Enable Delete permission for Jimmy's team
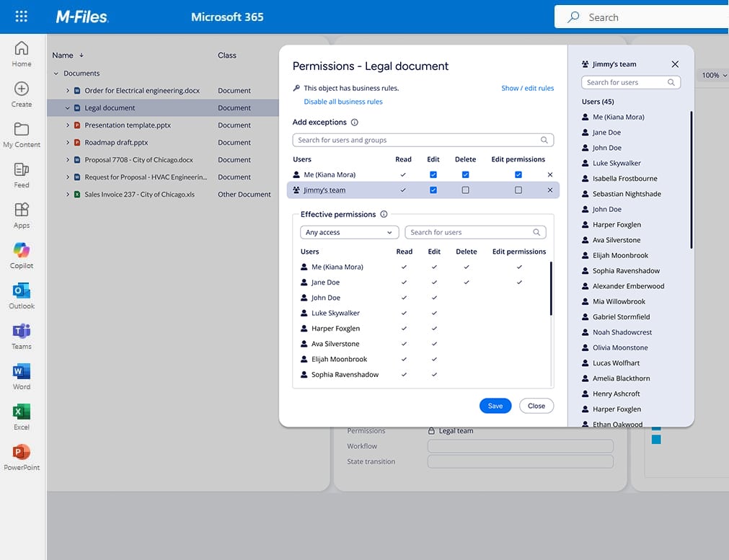Image resolution: width=729 pixels, height=560 pixels. [465, 190]
